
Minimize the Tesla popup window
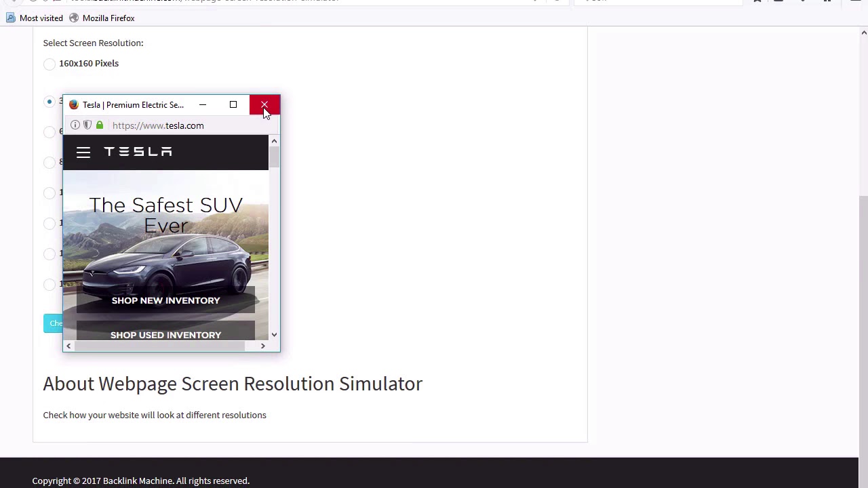[x=203, y=105]
